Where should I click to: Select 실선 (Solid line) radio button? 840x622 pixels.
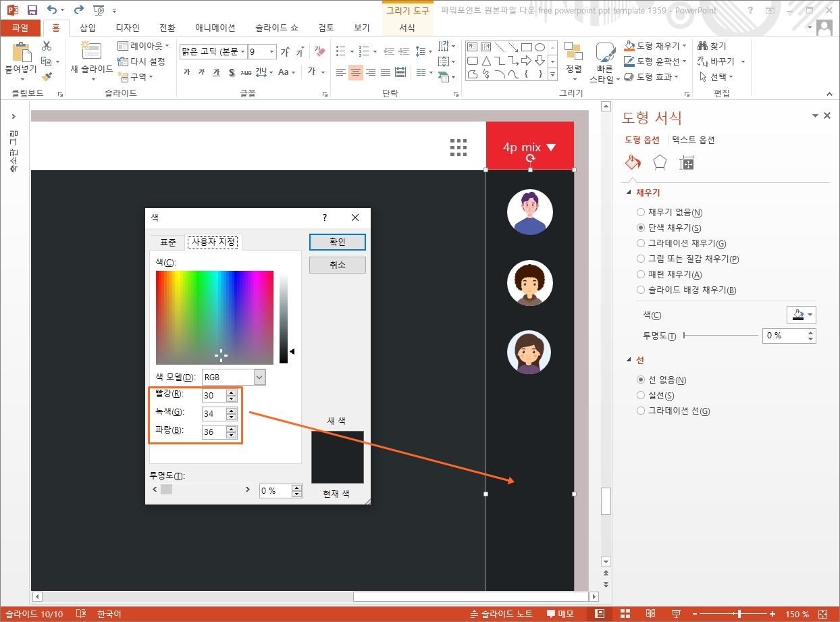tap(641, 395)
